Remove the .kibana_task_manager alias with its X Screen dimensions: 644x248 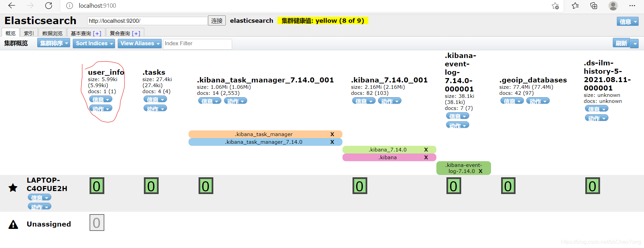332,134
